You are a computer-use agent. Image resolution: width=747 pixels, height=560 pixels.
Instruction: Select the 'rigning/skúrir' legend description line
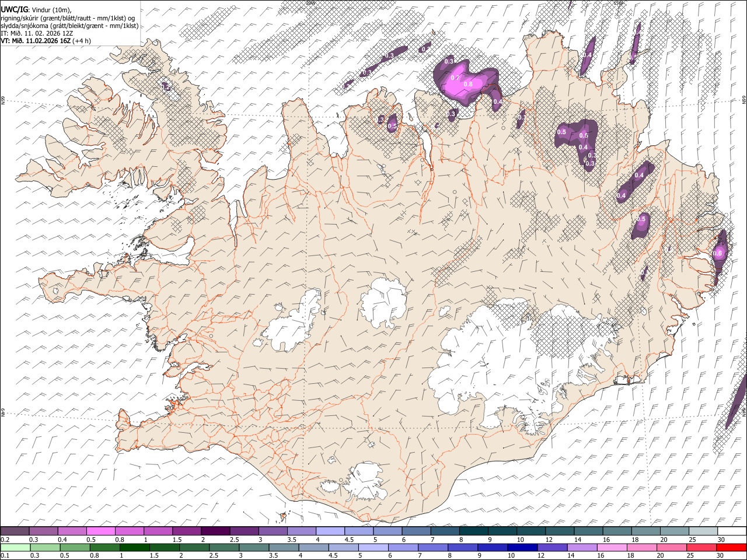(67, 17)
